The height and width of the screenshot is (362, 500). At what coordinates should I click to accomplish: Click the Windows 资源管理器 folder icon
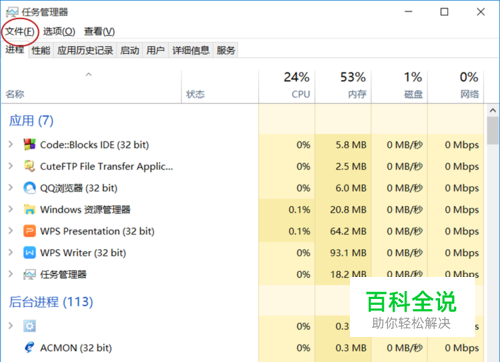point(29,209)
